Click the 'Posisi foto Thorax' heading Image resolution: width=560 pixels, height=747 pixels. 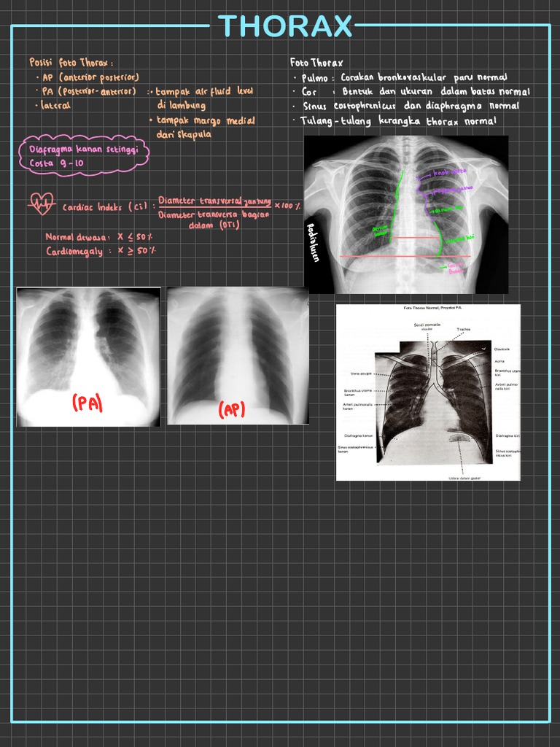(71, 63)
